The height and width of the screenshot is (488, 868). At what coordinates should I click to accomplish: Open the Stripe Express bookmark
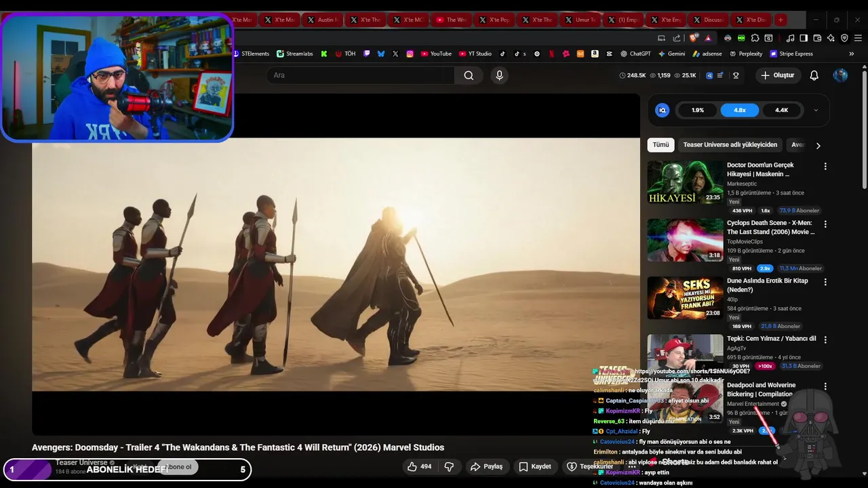(791, 54)
